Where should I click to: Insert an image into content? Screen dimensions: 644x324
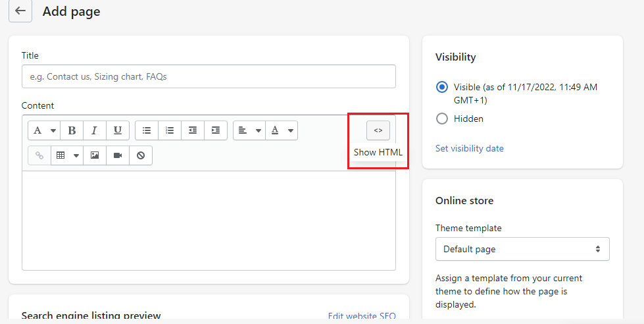[95, 155]
